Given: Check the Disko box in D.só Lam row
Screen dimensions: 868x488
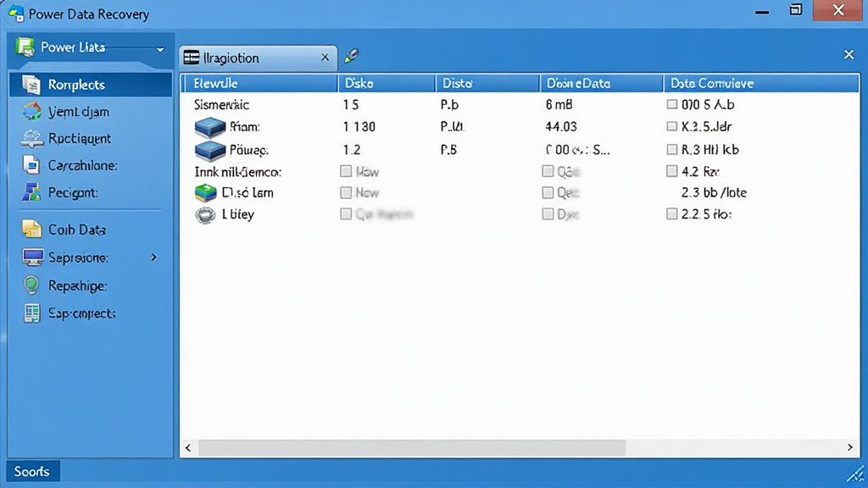Looking at the screenshot, I should tap(346, 192).
